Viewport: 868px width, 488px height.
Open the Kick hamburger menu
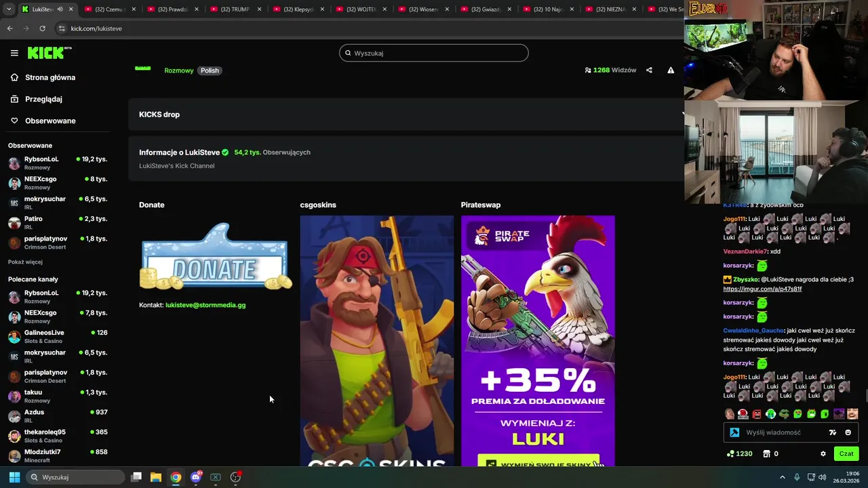[x=14, y=53]
